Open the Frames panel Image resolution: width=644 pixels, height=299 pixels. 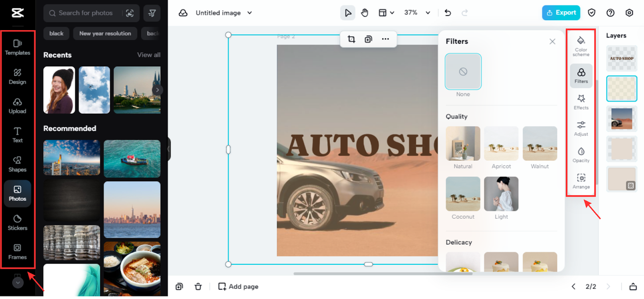pyautogui.click(x=18, y=251)
